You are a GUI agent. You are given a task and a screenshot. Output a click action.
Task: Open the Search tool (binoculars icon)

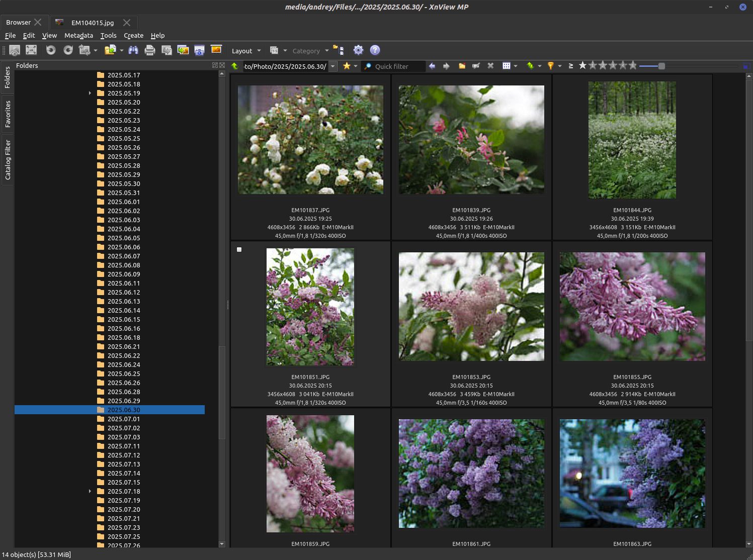pyautogui.click(x=134, y=50)
